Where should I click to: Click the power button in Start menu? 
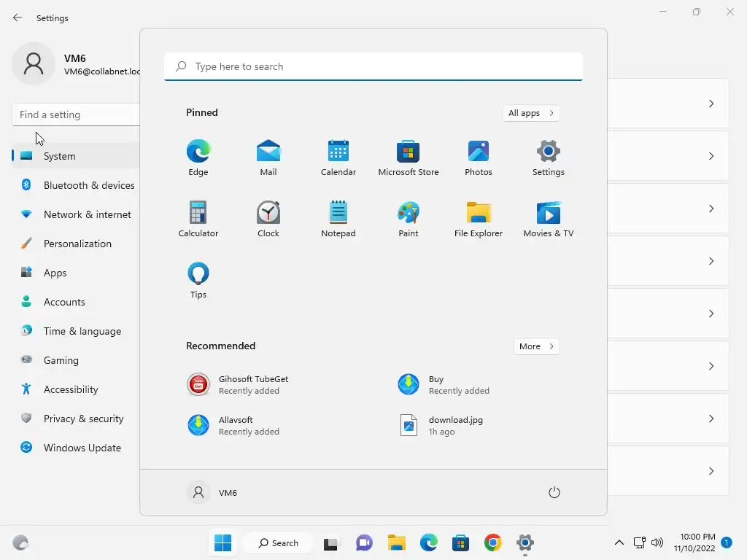[554, 492]
